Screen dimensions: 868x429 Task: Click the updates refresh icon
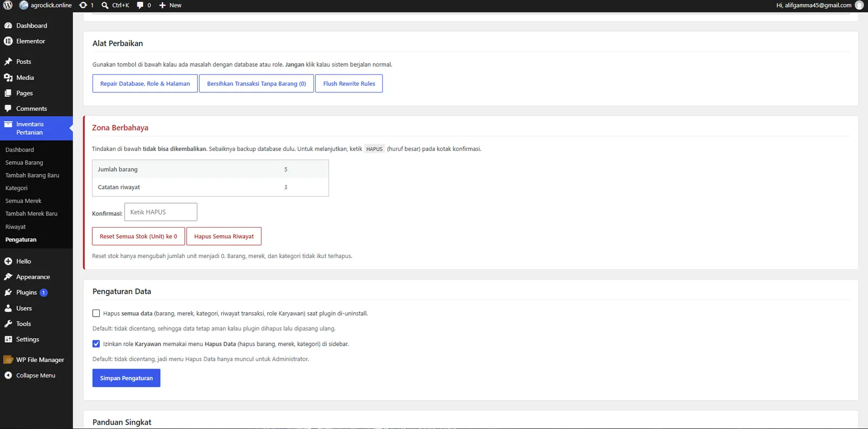pos(83,5)
